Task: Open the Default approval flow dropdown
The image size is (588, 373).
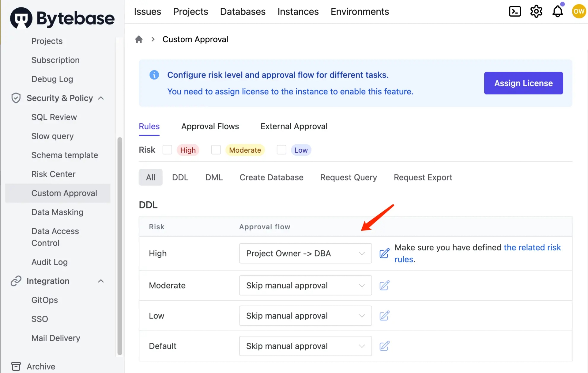Action: [305, 346]
